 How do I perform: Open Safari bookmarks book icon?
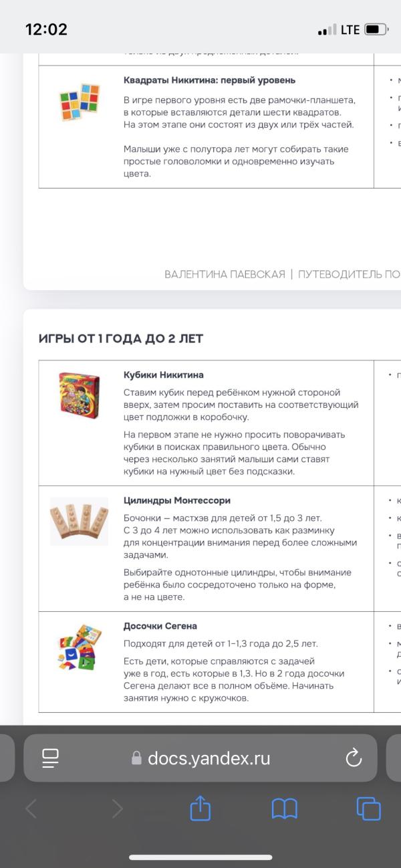[284, 809]
